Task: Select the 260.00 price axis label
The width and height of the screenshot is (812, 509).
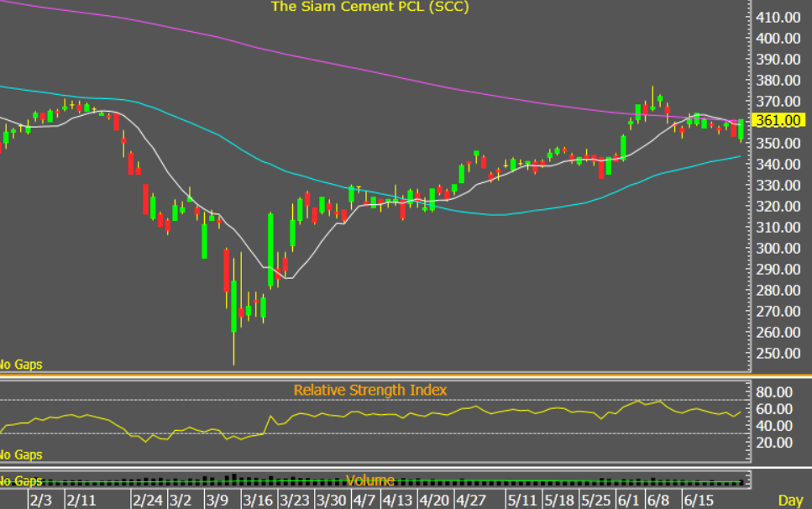Action: (x=778, y=333)
